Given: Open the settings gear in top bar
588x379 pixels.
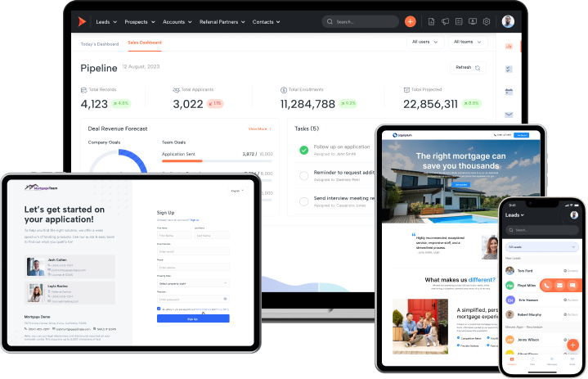Looking at the screenshot, I should point(486,21).
